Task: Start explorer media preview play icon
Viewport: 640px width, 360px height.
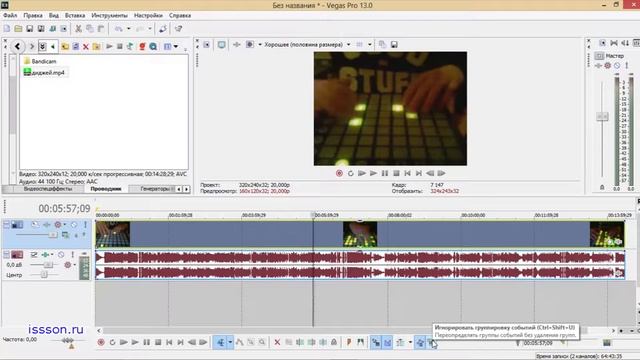Action: point(109,47)
